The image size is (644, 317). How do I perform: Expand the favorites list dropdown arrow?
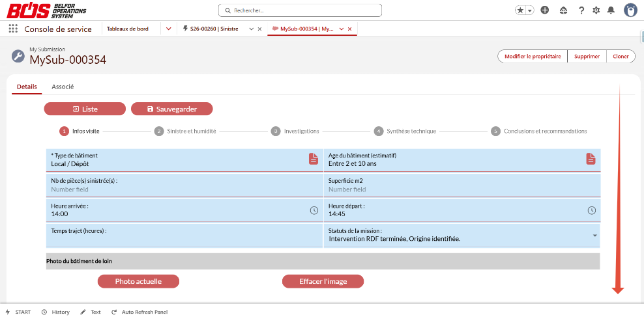pyautogui.click(x=530, y=10)
